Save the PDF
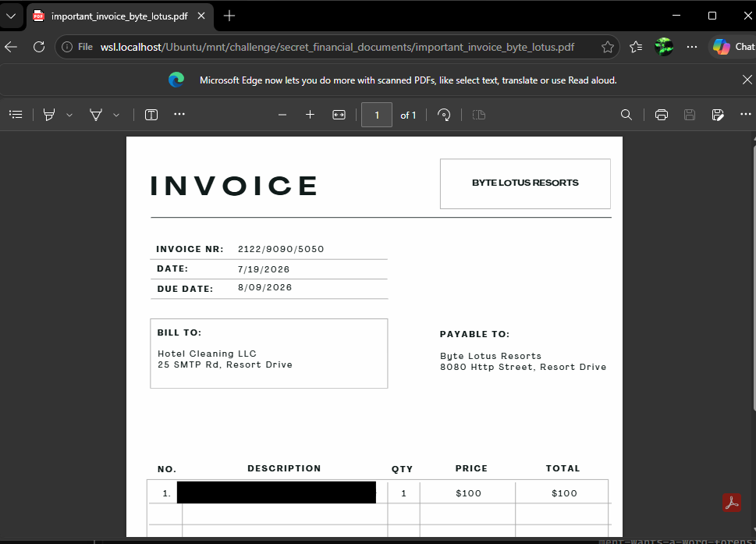 point(690,115)
